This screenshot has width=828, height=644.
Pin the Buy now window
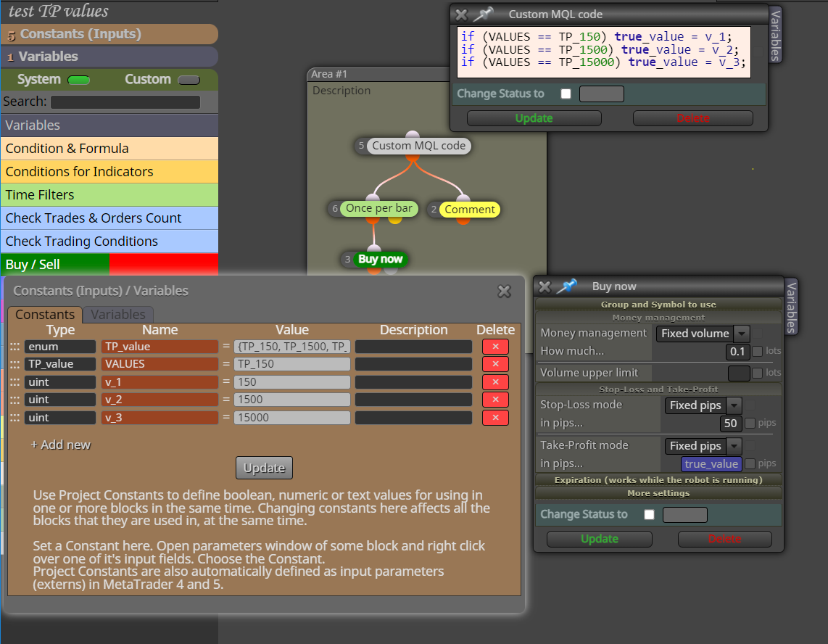(x=567, y=286)
